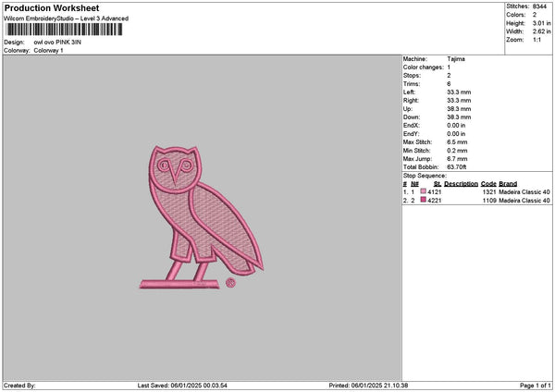Click the Up value 38.3 mm
The image size is (555, 392).
pyautogui.click(x=459, y=109)
